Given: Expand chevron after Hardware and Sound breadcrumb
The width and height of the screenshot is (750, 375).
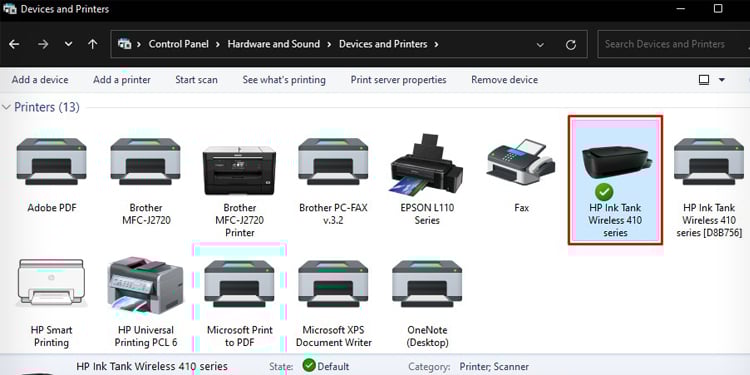Looking at the screenshot, I should (x=330, y=44).
